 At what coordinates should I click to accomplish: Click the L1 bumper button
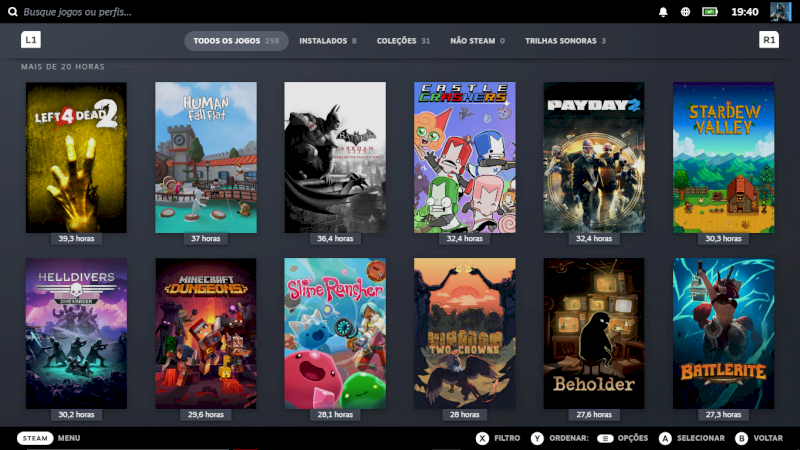coord(31,40)
